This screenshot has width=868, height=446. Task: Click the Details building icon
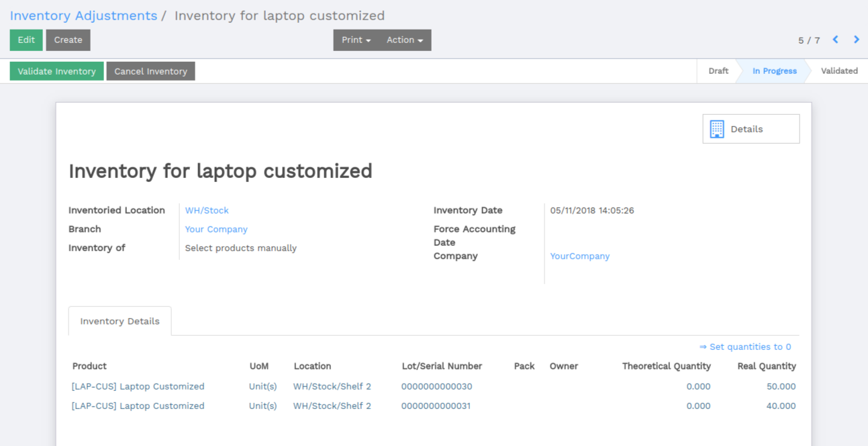717,129
